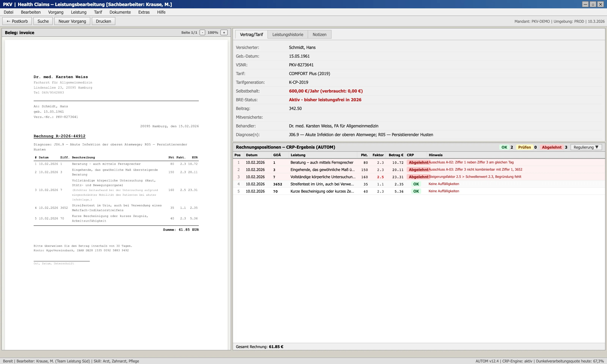Click the Abgelehnt badge in row 1
Screen dimensions: 607x364
pos(418,162)
